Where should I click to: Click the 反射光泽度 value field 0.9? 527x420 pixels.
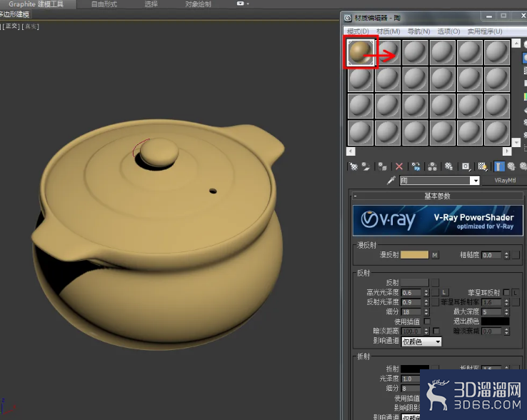click(412, 302)
